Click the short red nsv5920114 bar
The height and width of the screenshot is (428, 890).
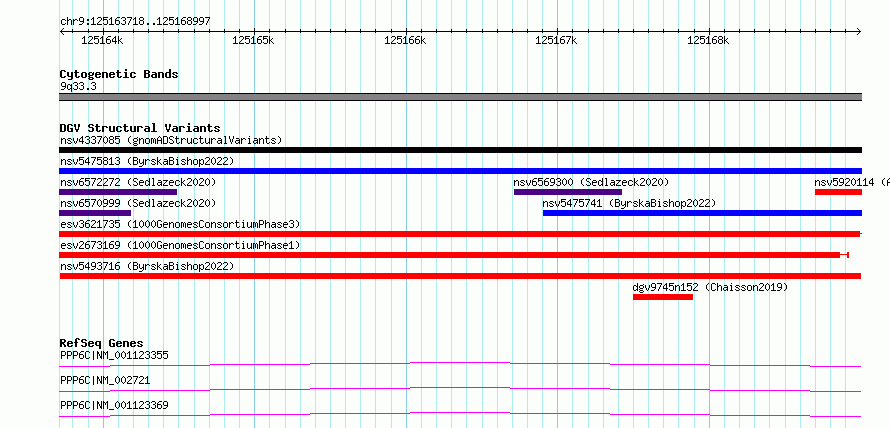838,192
